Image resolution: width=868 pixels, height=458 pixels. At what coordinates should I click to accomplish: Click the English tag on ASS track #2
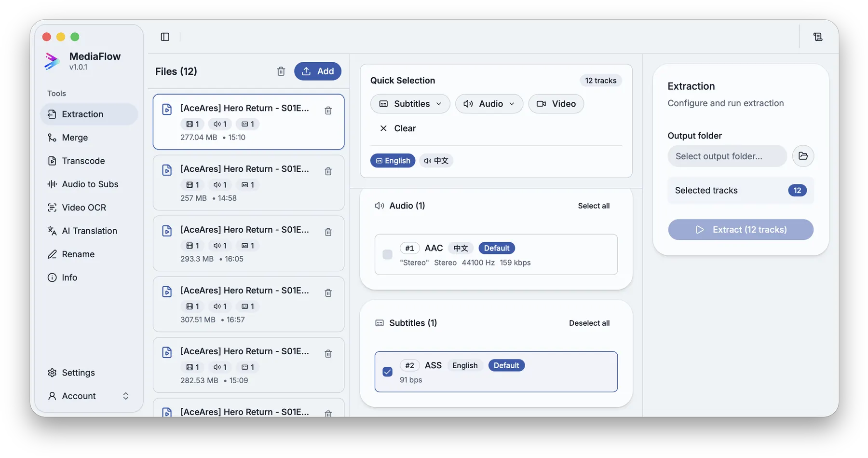pos(465,365)
